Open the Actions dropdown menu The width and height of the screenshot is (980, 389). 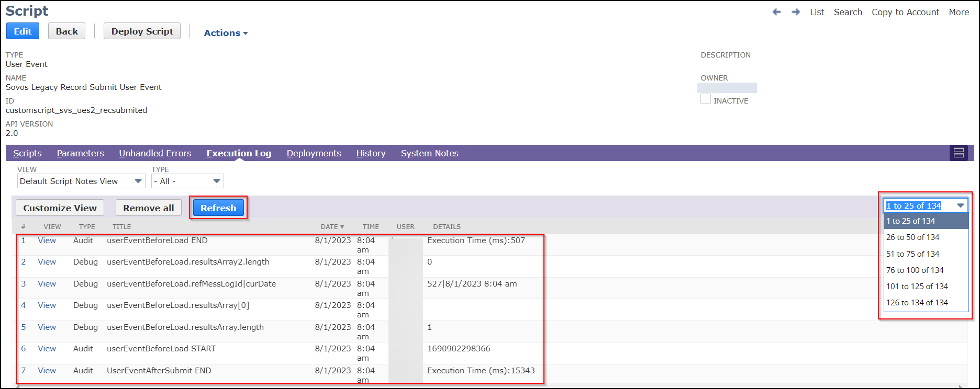coord(226,33)
